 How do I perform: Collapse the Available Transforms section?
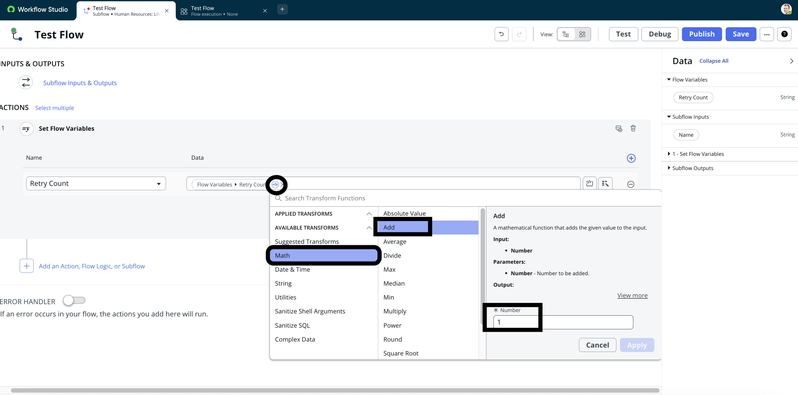pos(369,228)
